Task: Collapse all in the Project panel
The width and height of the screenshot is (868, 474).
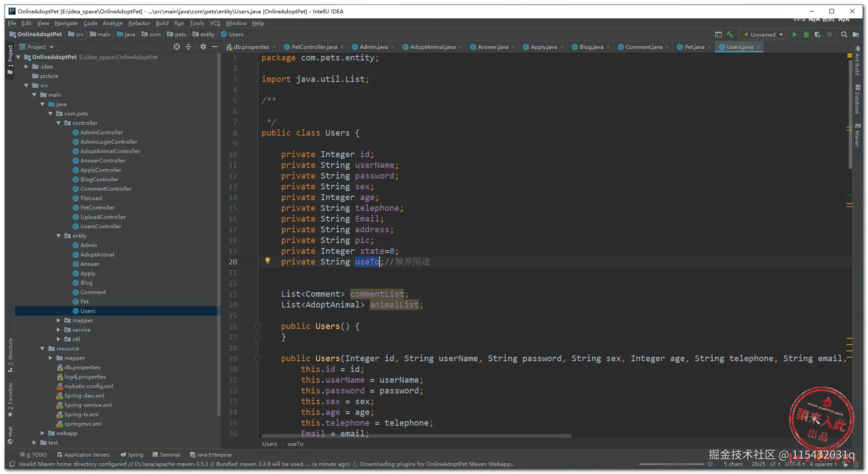Action: 188,47
